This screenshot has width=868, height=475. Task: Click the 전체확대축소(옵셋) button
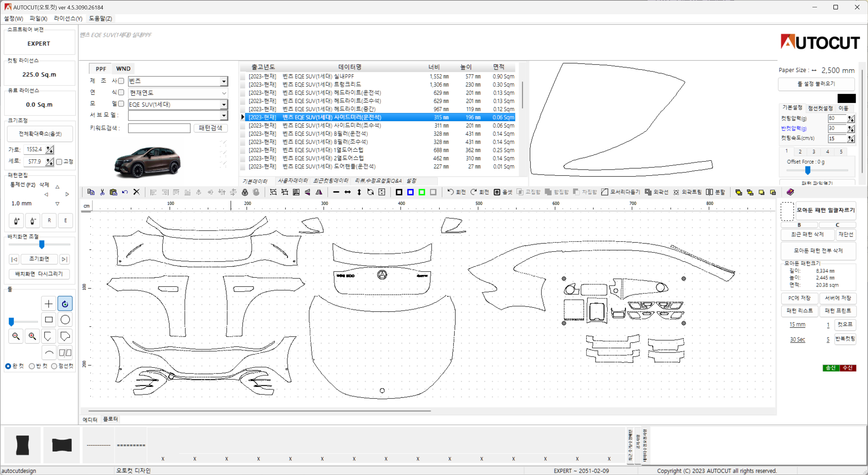pos(40,134)
